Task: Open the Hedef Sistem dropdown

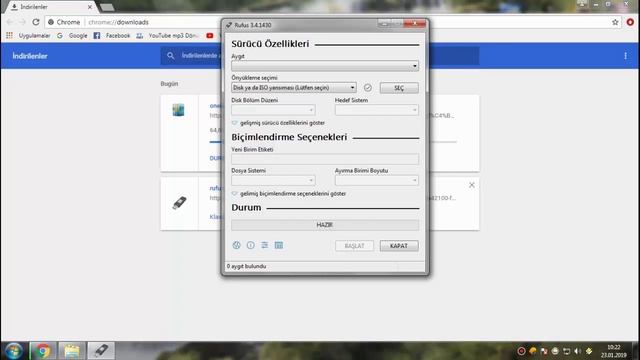Action: click(x=377, y=110)
